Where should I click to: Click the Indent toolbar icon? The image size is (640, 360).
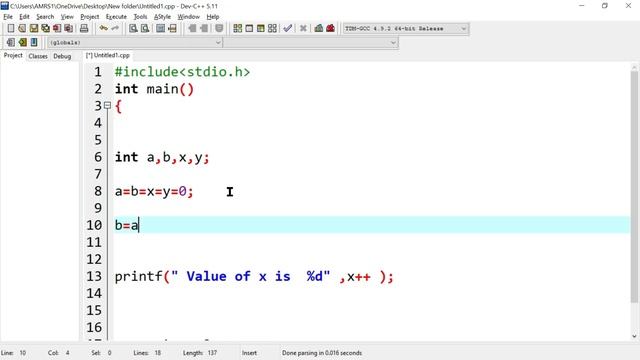(192, 28)
